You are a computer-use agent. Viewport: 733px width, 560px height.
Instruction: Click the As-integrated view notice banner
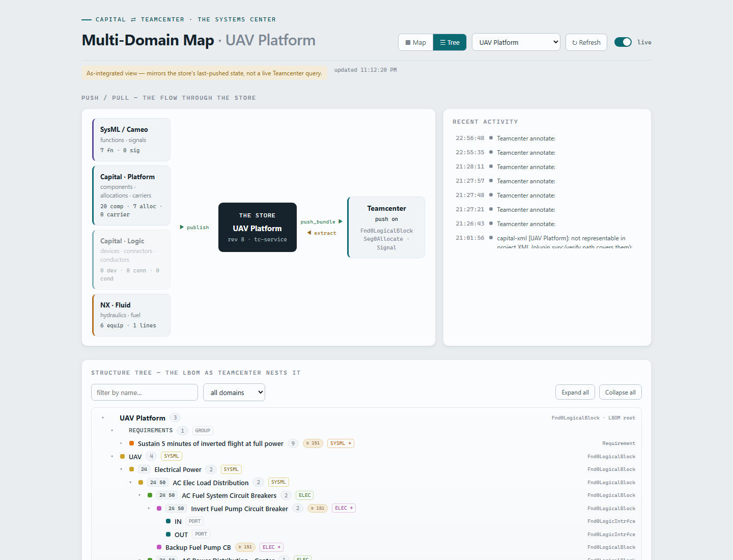[204, 73]
